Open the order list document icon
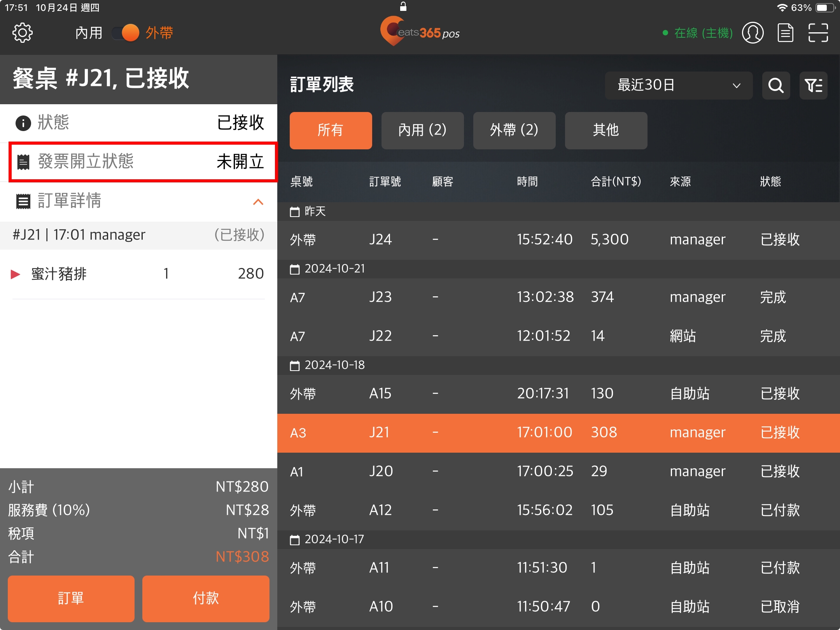 coord(786,33)
